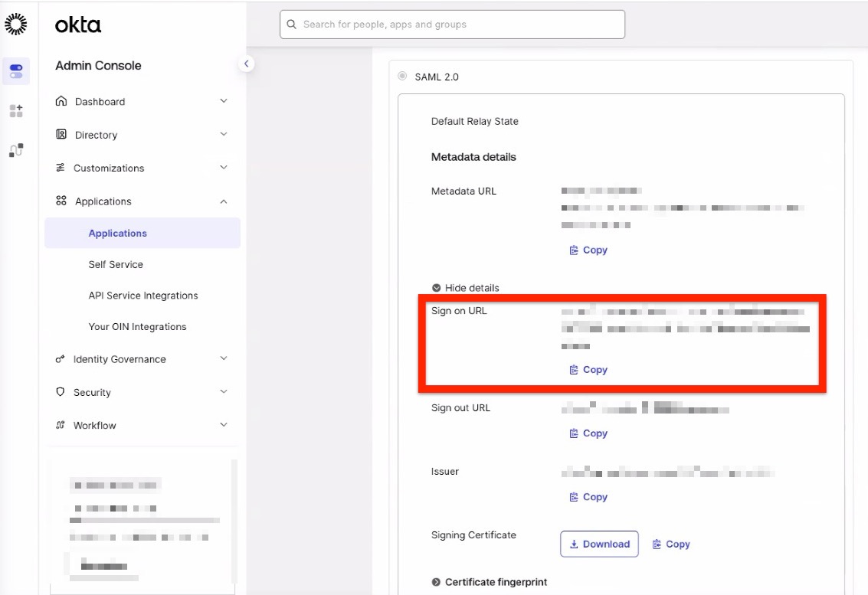Click clipboard icon under Sign on URL

point(574,370)
